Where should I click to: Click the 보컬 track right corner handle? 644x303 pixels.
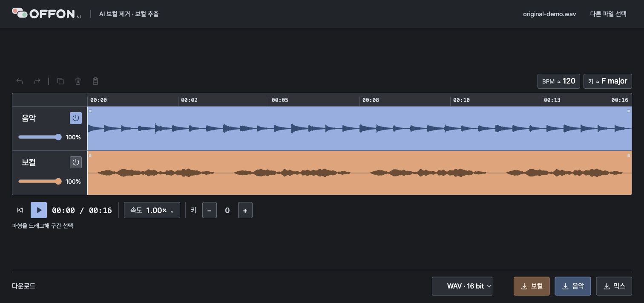(x=629, y=156)
